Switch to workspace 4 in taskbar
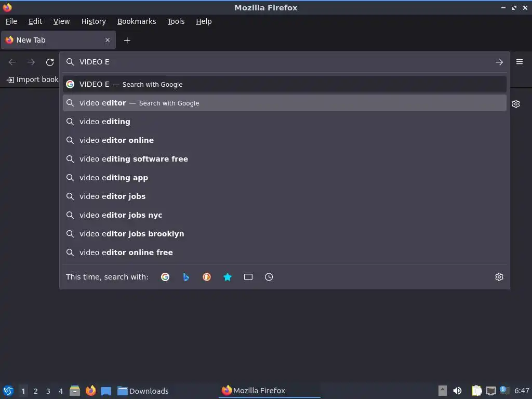Screen dimensions: 532x399 pyautogui.click(x=61, y=391)
